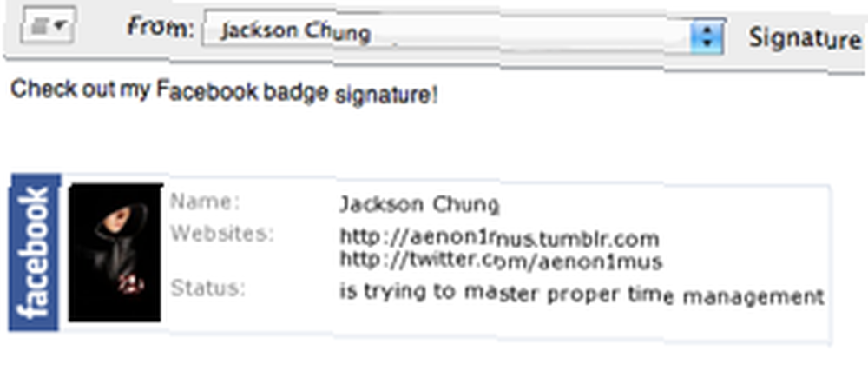Click the From: label
This screenshot has height=371, width=868.
coord(161,26)
